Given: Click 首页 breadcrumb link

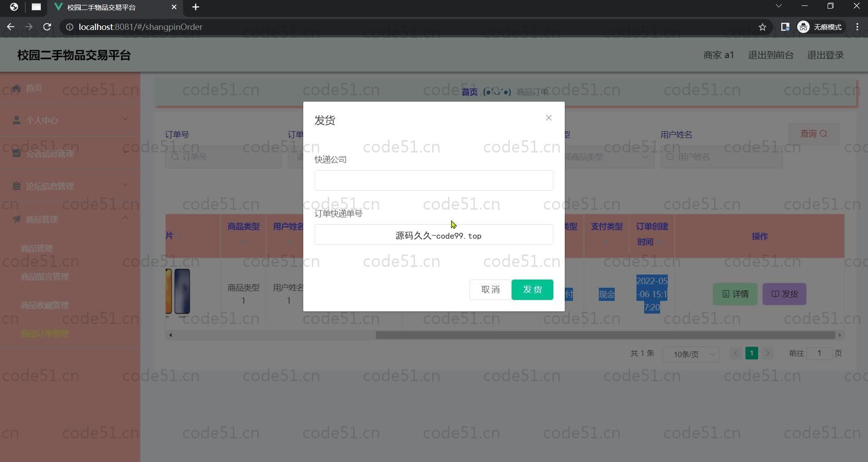Looking at the screenshot, I should pos(469,92).
